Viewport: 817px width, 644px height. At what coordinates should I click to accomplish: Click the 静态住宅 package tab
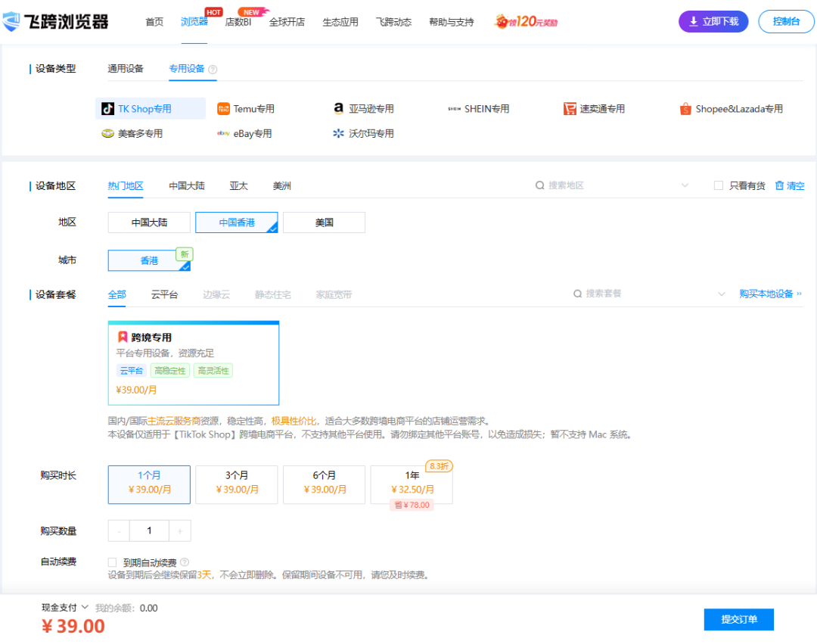click(x=272, y=294)
